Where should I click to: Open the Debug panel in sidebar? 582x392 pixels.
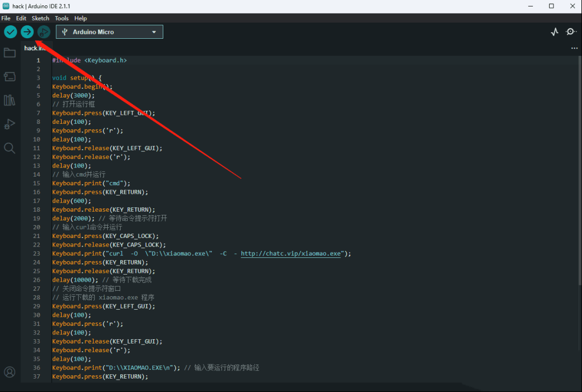click(x=10, y=124)
